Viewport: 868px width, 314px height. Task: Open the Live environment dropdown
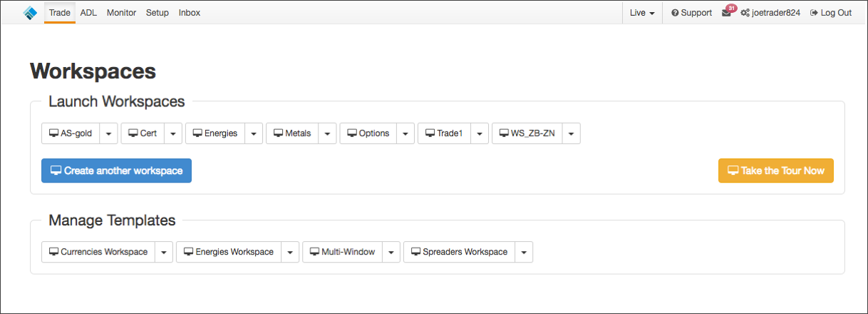(642, 13)
